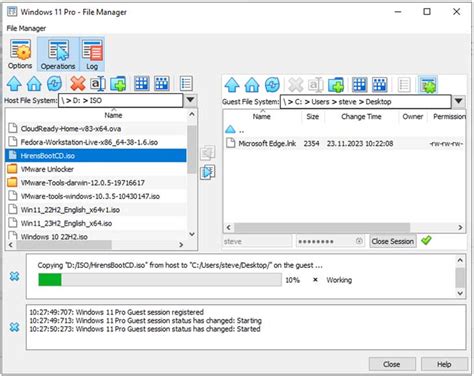Screen dimensions: 474x376
Task: Toggle password visibility eye icon
Action: click(x=359, y=241)
